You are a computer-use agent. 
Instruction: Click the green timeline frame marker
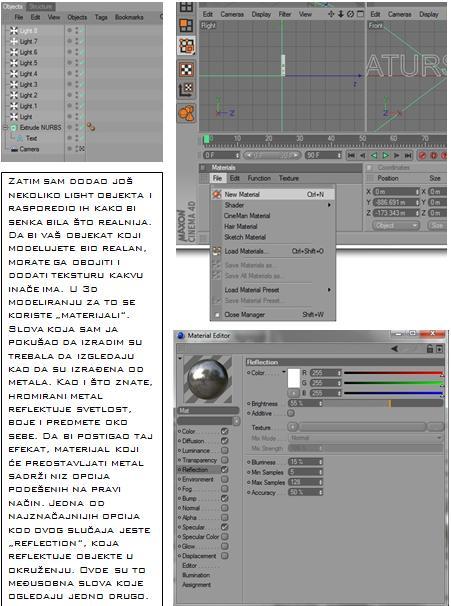(x=206, y=139)
